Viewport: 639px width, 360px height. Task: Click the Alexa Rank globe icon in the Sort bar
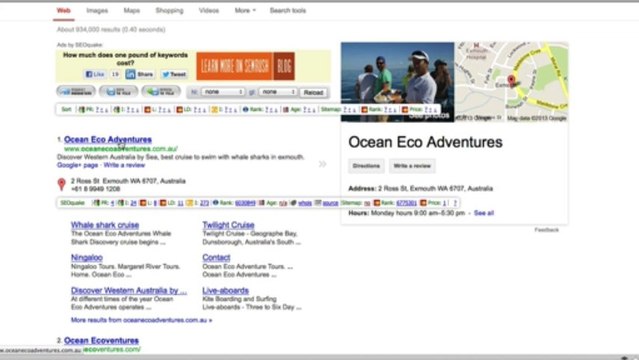245,109
